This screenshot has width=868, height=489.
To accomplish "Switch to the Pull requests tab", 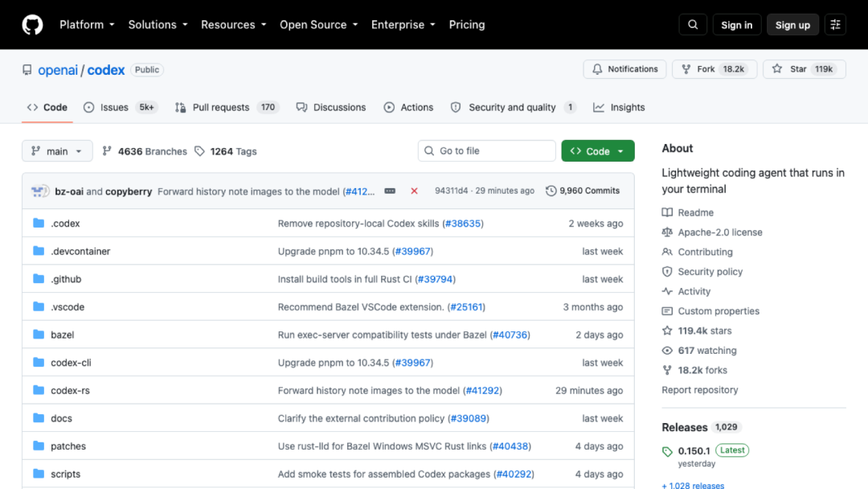I will coord(226,108).
